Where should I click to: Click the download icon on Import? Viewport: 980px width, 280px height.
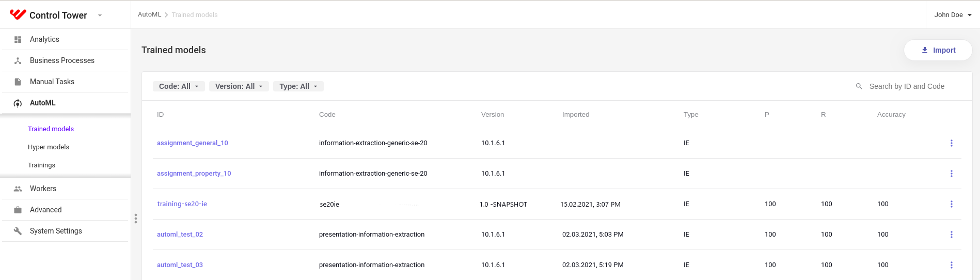pos(925,50)
